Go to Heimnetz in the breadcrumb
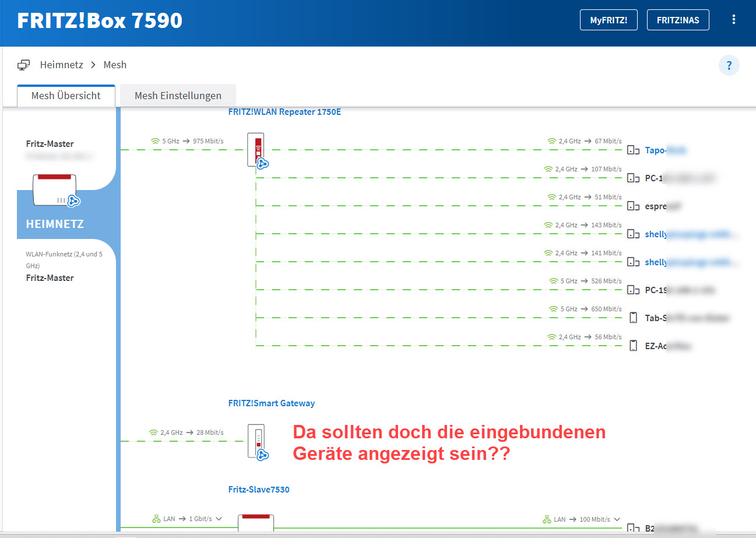The height and width of the screenshot is (538, 756). coord(62,65)
